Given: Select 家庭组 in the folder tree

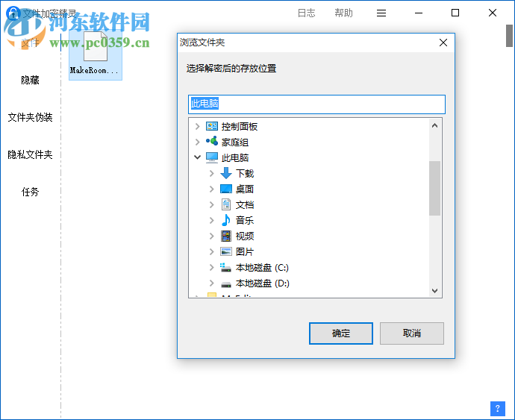Looking at the screenshot, I should click(235, 142).
